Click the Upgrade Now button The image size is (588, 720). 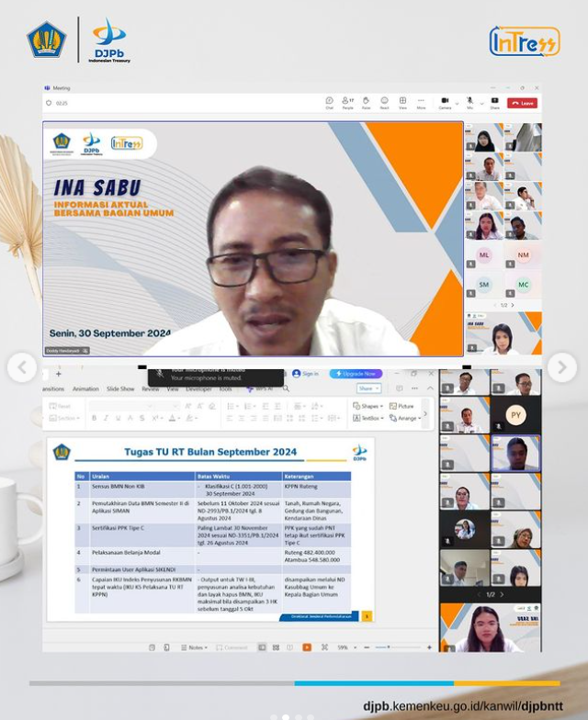(356, 374)
